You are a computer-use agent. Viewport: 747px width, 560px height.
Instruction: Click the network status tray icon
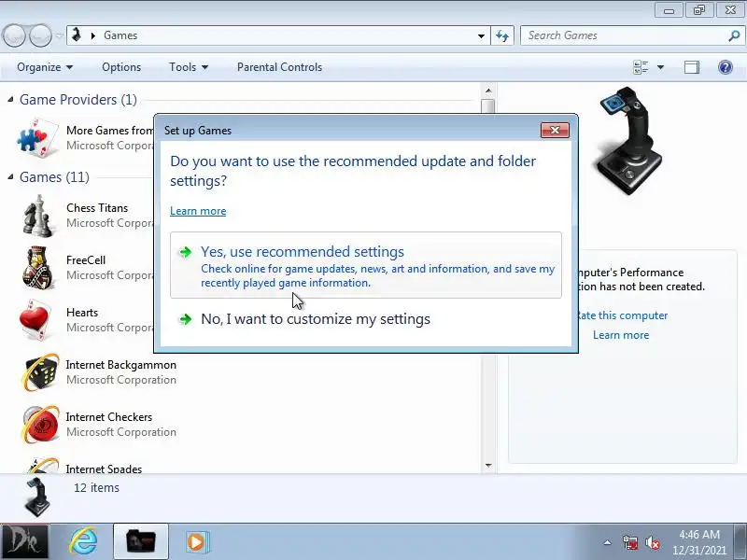[x=630, y=542]
